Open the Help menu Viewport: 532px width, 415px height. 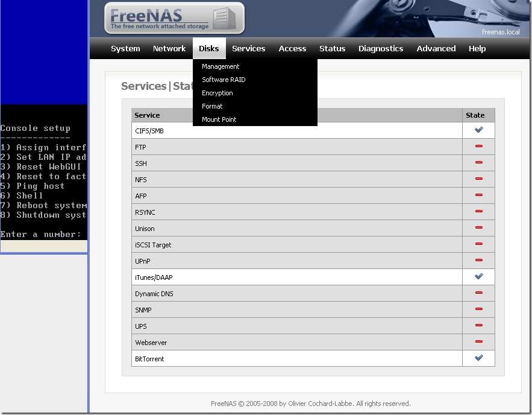[477, 49]
